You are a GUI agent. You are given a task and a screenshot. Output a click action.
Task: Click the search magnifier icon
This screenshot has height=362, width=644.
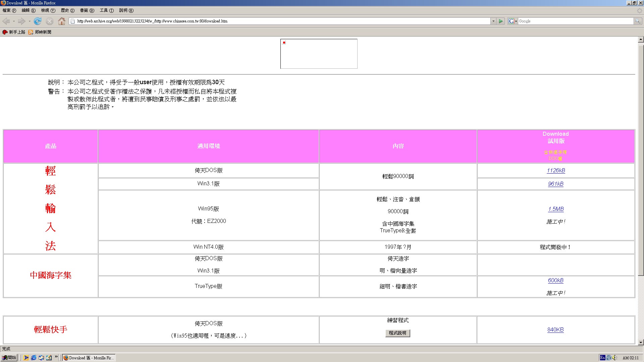click(637, 21)
